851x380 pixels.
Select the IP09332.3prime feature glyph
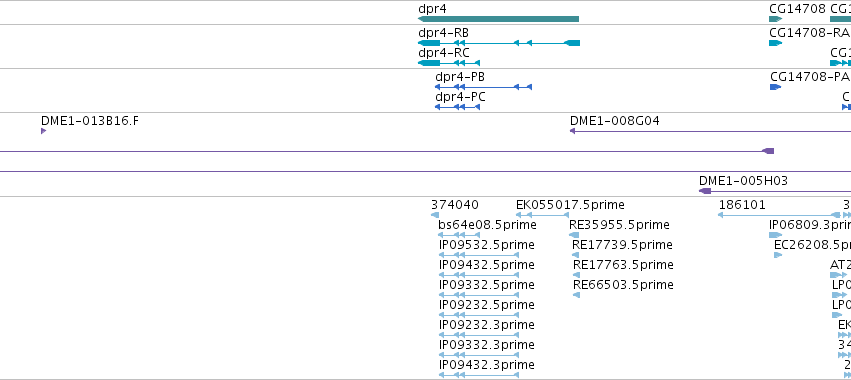(479, 355)
